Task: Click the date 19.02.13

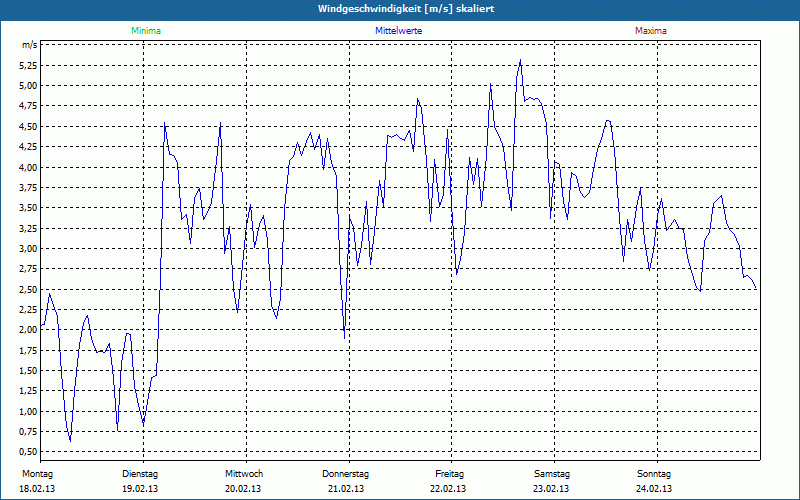Action: point(140,489)
